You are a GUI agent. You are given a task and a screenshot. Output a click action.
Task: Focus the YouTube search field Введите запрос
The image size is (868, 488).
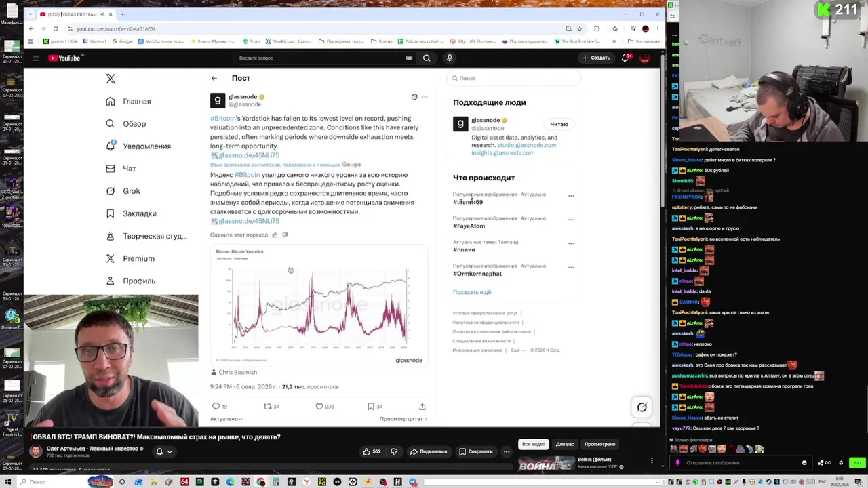(319, 58)
